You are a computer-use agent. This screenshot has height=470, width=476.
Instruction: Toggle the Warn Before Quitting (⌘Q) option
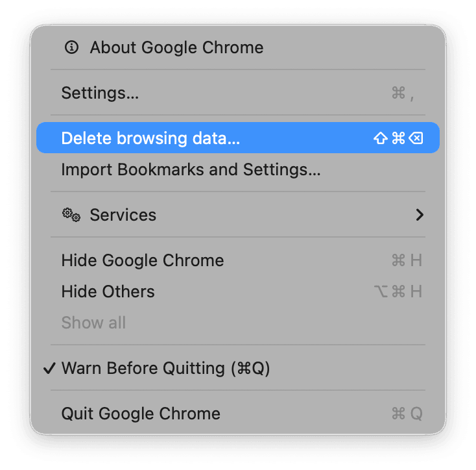coord(165,368)
